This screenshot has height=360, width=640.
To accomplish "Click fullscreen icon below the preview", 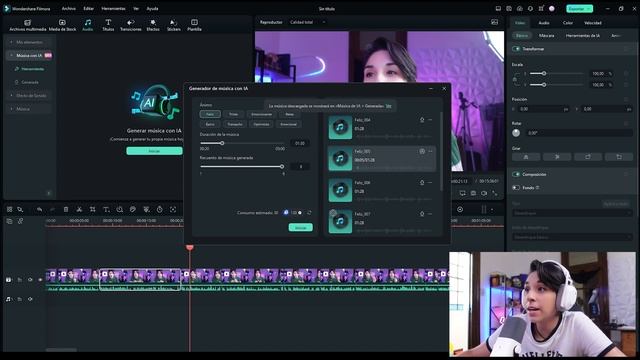I will pos(494,193).
